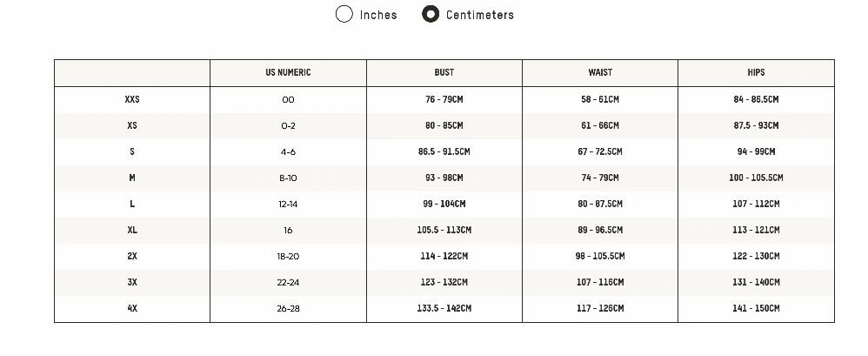This screenshot has height=356, width=868.
Task: Select the M size row label
Action: click(132, 178)
